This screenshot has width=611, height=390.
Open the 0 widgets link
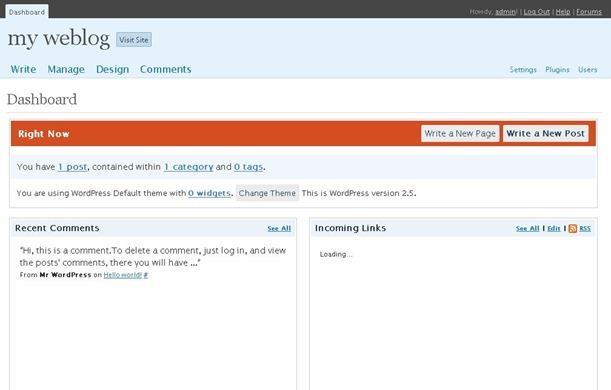[x=209, y=193]
